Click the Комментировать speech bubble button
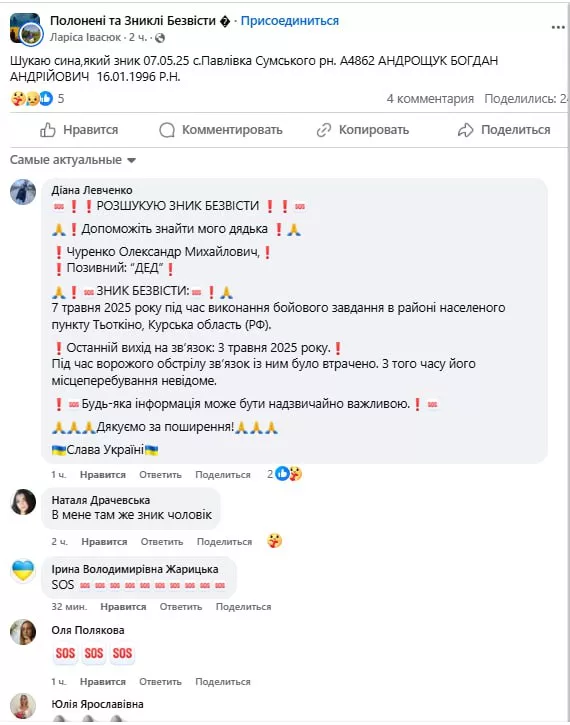 tap(221, 130)
